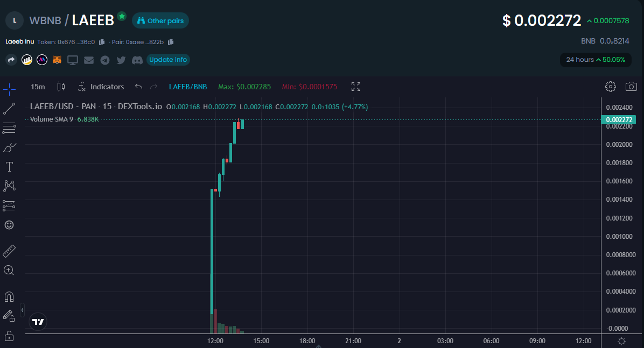Click the Update info button

coord(168,60)
